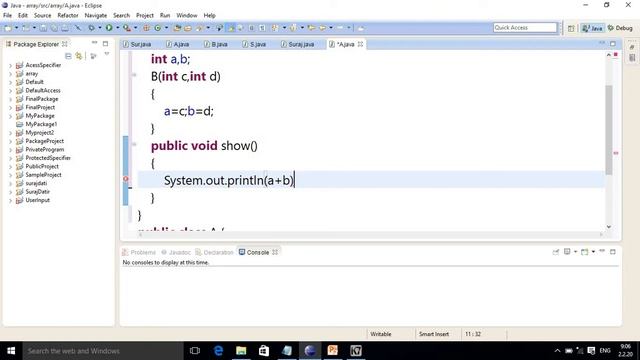Expand the AcessSpecifier project node
Viewport: 640px width, 360px height.
pos(10,65)
